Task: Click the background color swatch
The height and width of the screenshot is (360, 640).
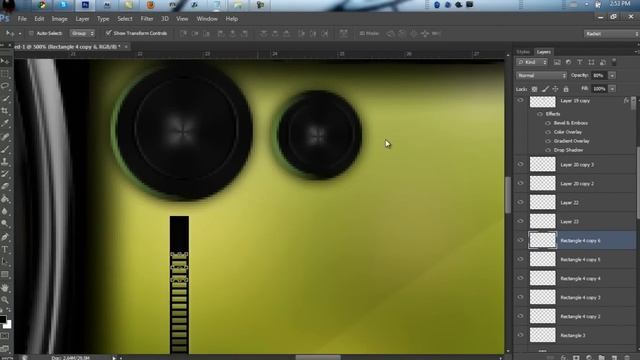Action: [x=8, y=325]
